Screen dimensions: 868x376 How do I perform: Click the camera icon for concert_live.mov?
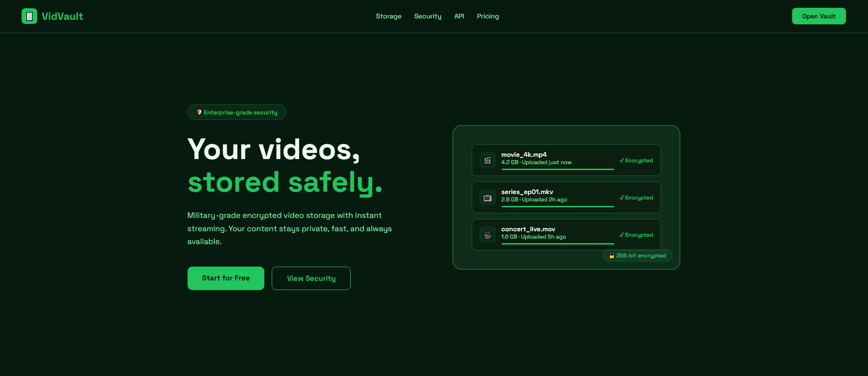tap(488, 235)
